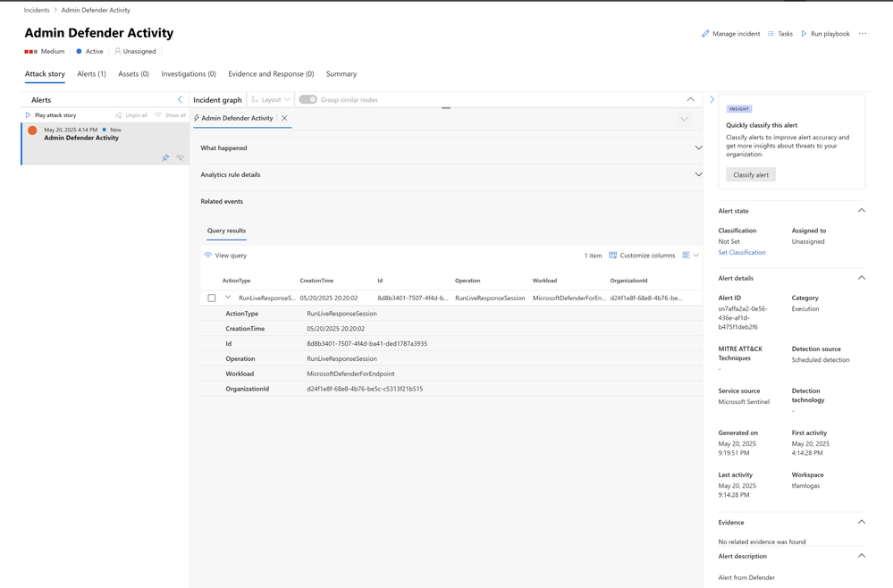893x588 pixels.
Task: Open the Investigations (0) tab
Action: coord(189,74)
